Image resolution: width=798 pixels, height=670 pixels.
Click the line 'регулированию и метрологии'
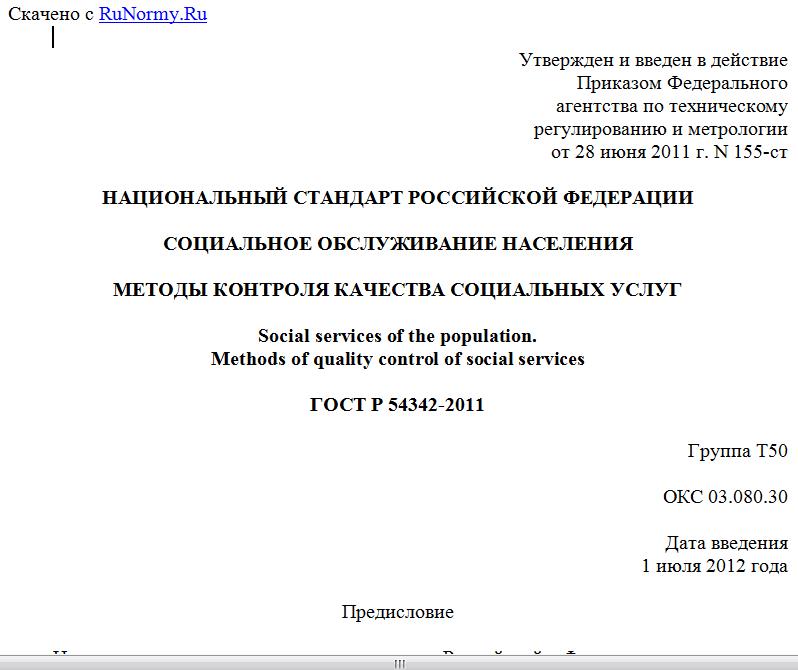661,129
